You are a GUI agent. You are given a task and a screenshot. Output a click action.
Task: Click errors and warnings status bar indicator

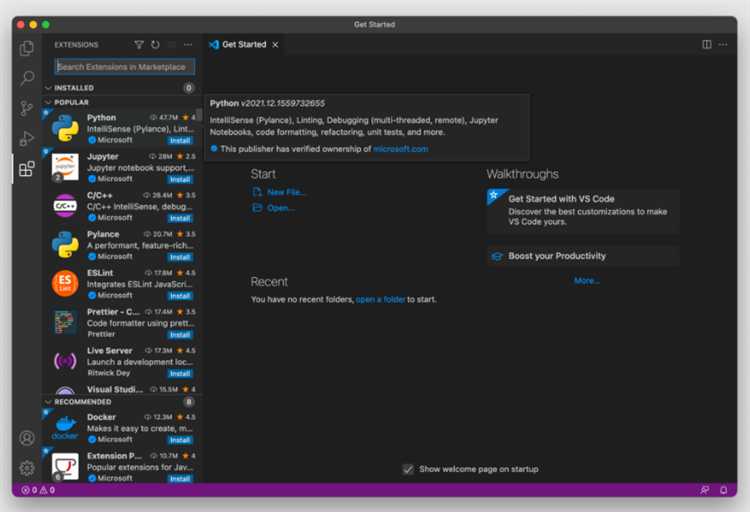click(x=38, y=490)
